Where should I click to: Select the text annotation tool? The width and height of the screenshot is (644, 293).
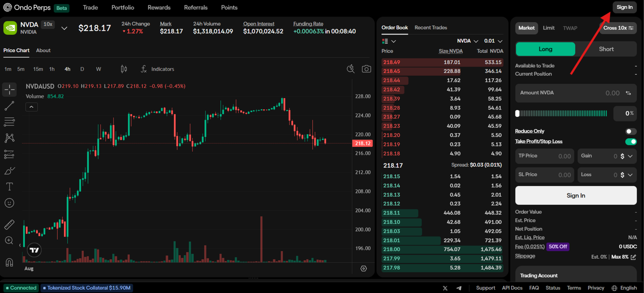[x=9, y=187]
